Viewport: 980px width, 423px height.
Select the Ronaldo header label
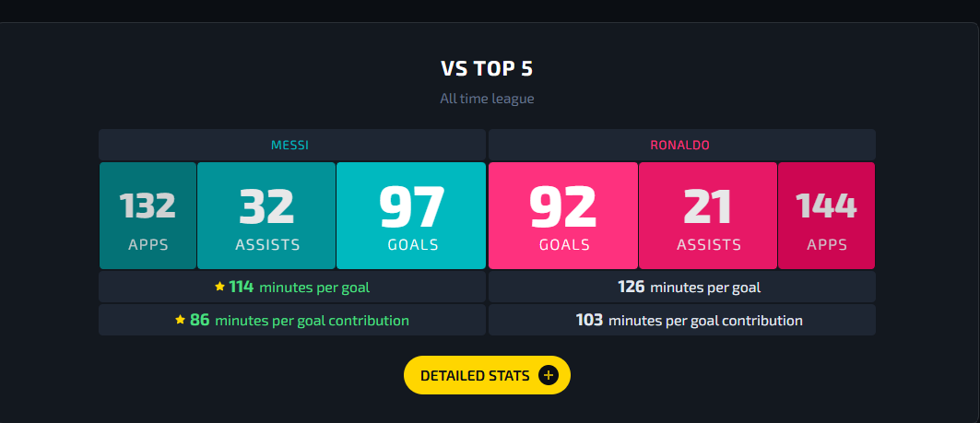679,145
